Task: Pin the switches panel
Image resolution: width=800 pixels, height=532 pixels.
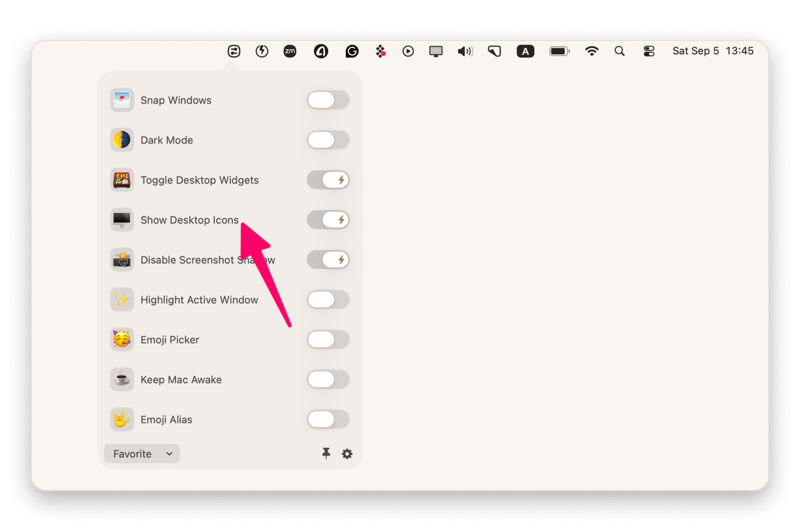Action: (326, 453)
